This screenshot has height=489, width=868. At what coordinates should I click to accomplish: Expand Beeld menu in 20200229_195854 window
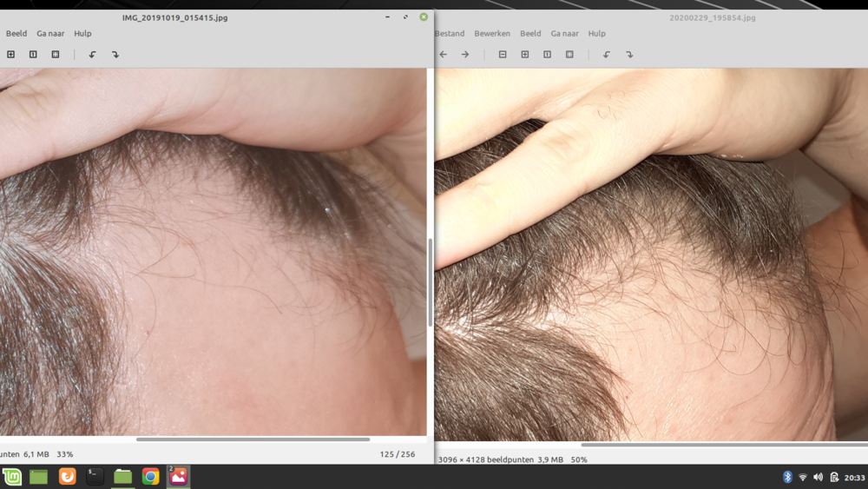530,34
